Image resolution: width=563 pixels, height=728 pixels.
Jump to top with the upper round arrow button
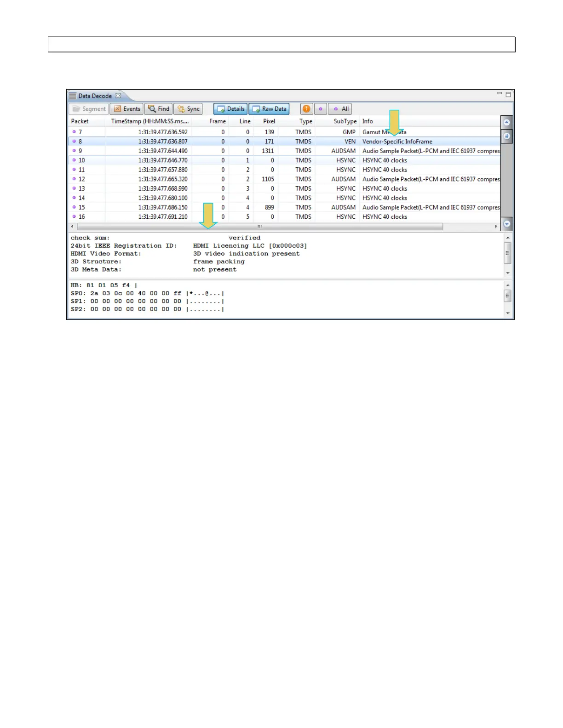[506, 122]
